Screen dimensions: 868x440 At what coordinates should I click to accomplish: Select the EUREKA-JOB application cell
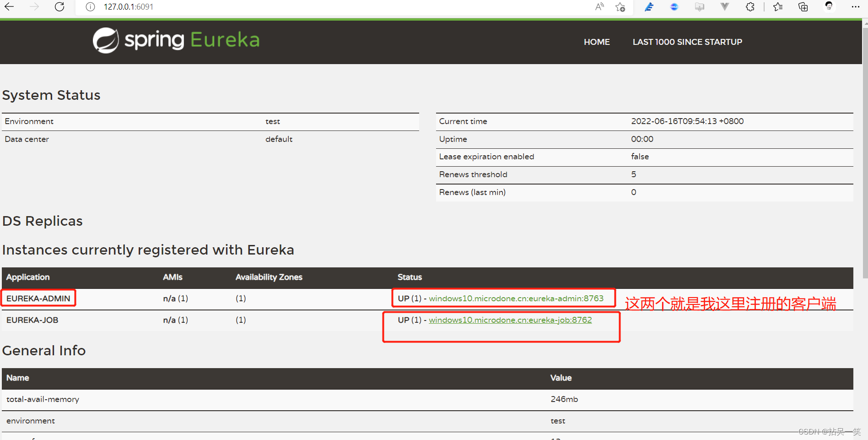pyautogui.click(x=32, y=320)
